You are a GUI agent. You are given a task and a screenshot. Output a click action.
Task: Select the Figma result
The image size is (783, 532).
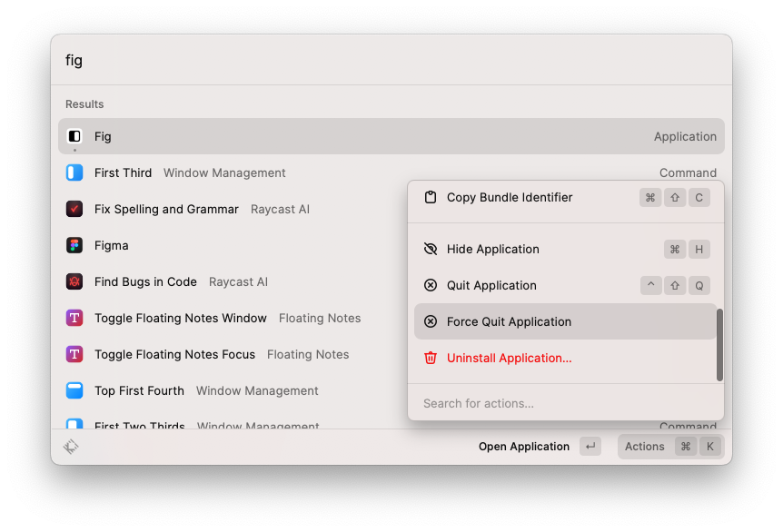pyautogui.click(x=233, y=245)
